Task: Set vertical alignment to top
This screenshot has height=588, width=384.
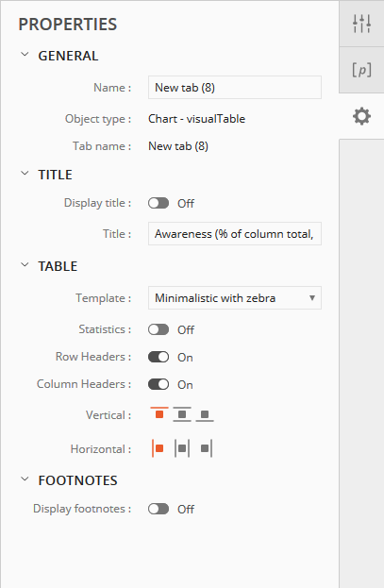Action: coord(159,414)
